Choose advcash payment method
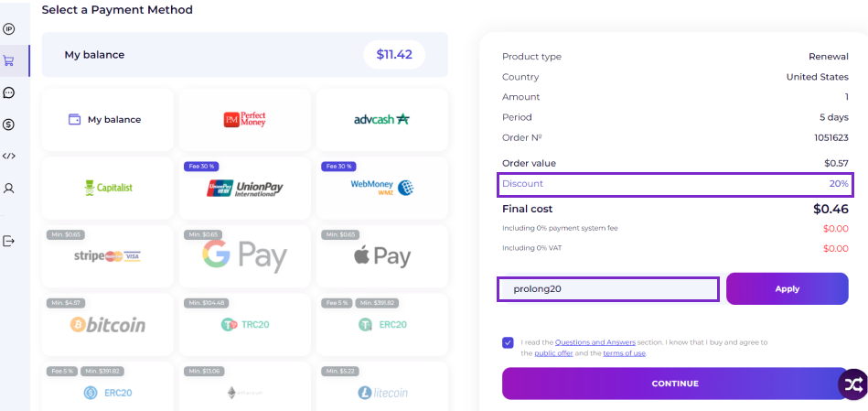The width and height of the screenshot is (868, 411). click(x=382, y=120)
